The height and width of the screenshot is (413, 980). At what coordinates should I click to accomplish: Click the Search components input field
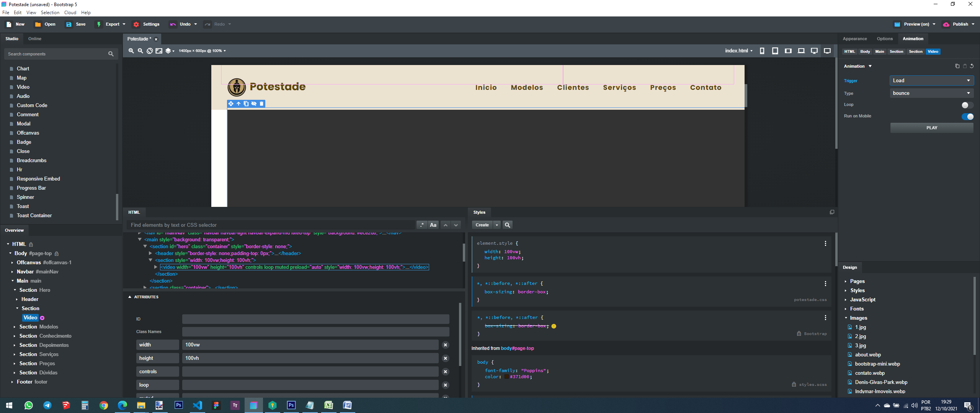coord(57,54)
